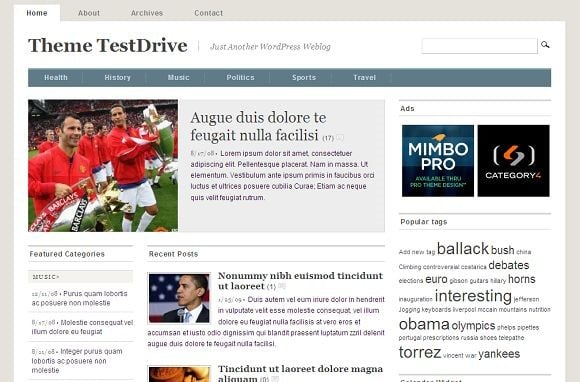The width and height of the screenshot is (580, 382).
Task: Click the inauguration tag
Action: (x=415, y=300)
